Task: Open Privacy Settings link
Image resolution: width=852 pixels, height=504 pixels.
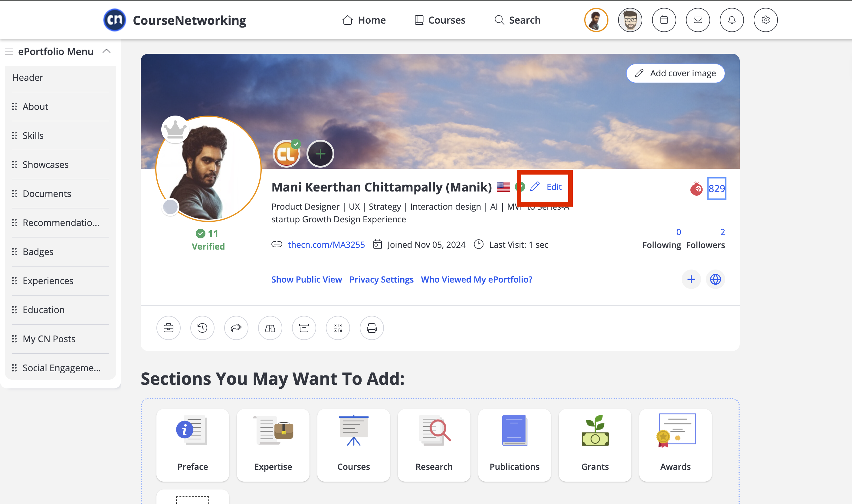Action: (x=381, y=279)
